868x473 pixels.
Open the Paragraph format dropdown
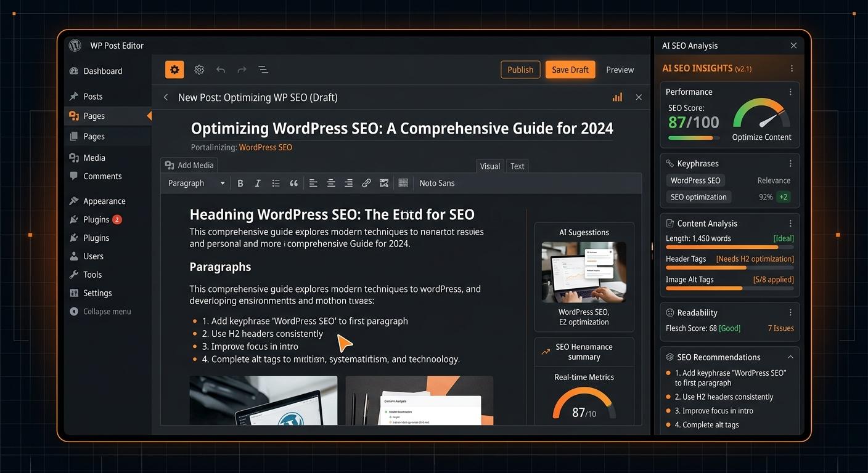click(x=196, y=183)
